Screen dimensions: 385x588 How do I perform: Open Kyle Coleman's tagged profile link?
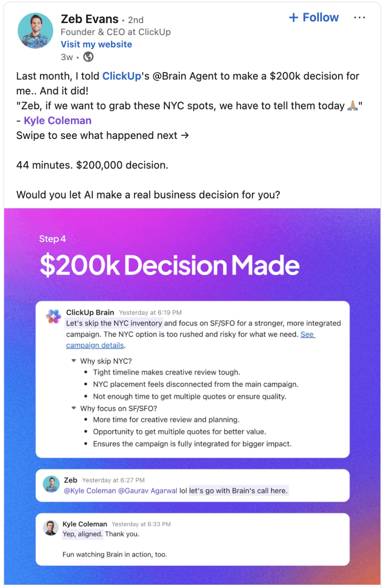(x=58, y=121)
